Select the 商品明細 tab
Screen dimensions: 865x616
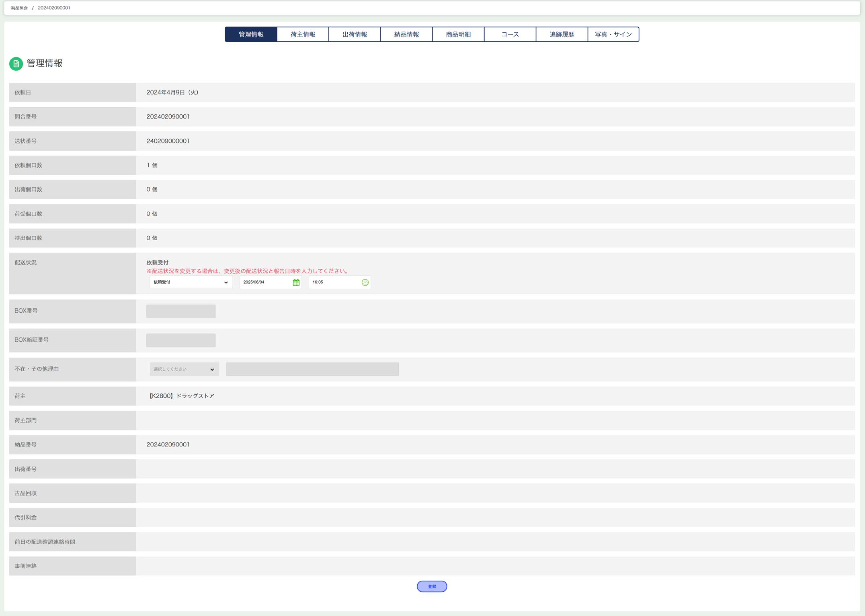coord(459,35)
